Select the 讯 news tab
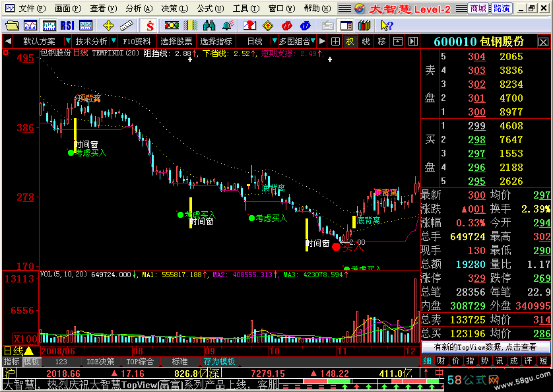553x392 pixels. pyautogui.click(x=499, y=361)
